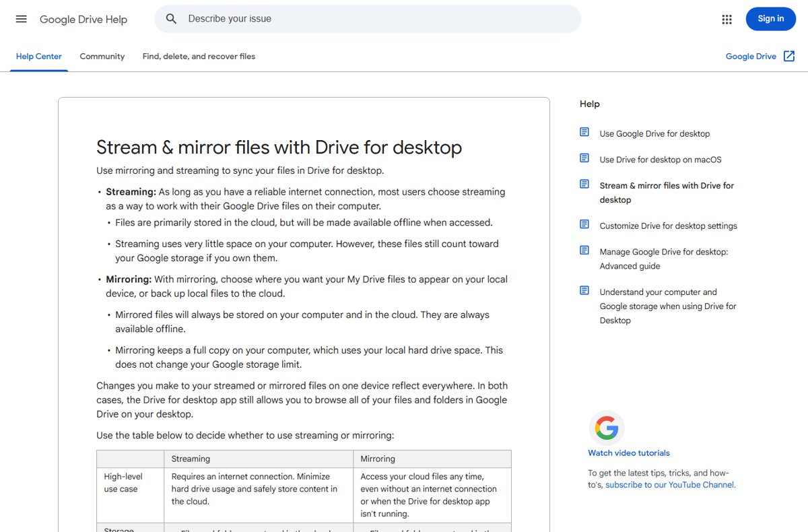The width and height of the screenshot is (808, 532).
Task: Open the Google apps grid
Action: [x=727, y=20]
